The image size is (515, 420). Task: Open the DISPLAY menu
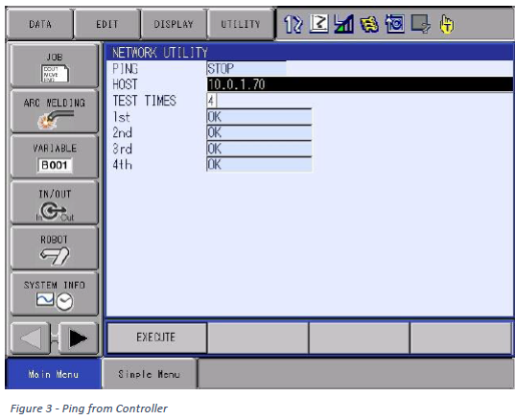pyautogui.click(x=174, y=24)
